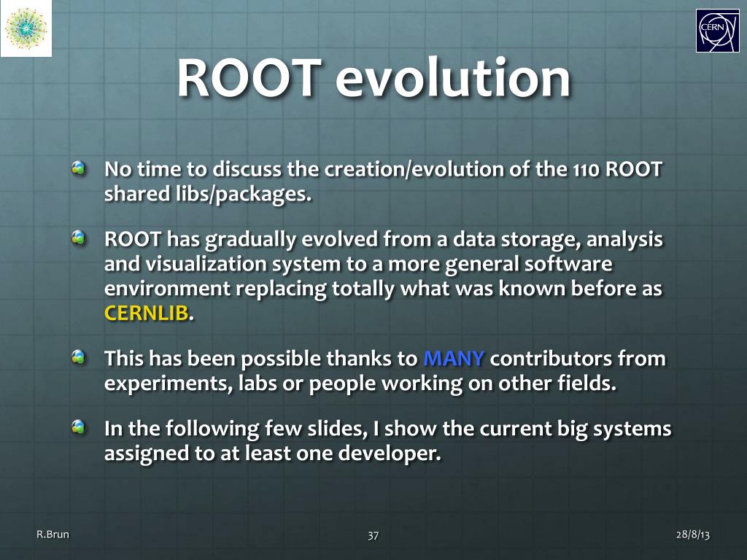Click the date "28/8/13" in the footer
Image resolution: width=747 pixels, height=560 pixels.
(693, 534)
